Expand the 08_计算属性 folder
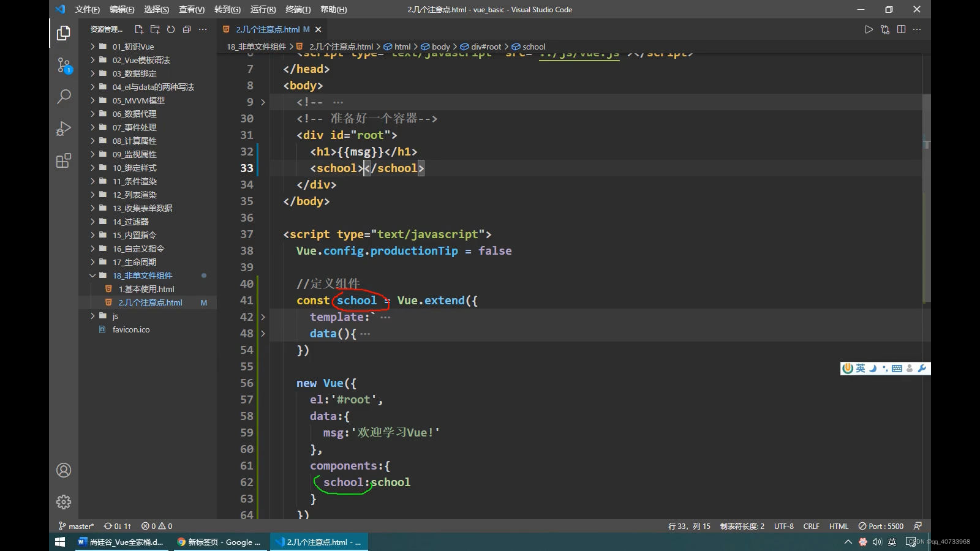980x551 pixels. coord(147,141)
